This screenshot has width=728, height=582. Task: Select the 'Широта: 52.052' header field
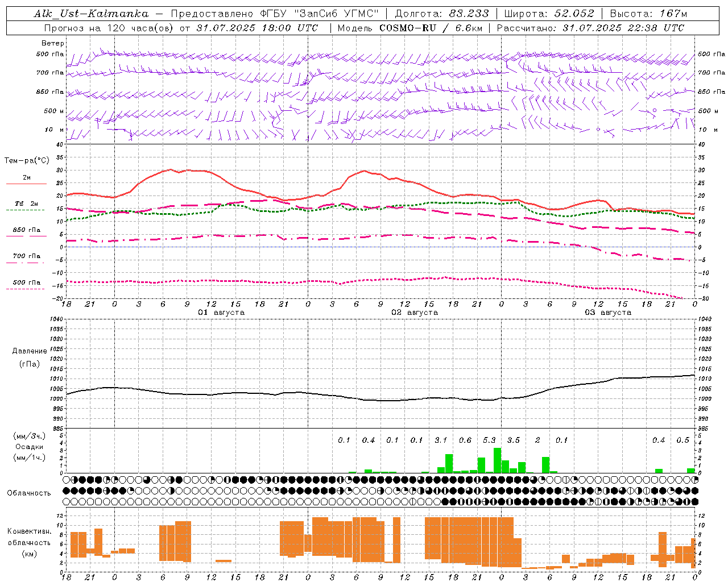(549, 14)
